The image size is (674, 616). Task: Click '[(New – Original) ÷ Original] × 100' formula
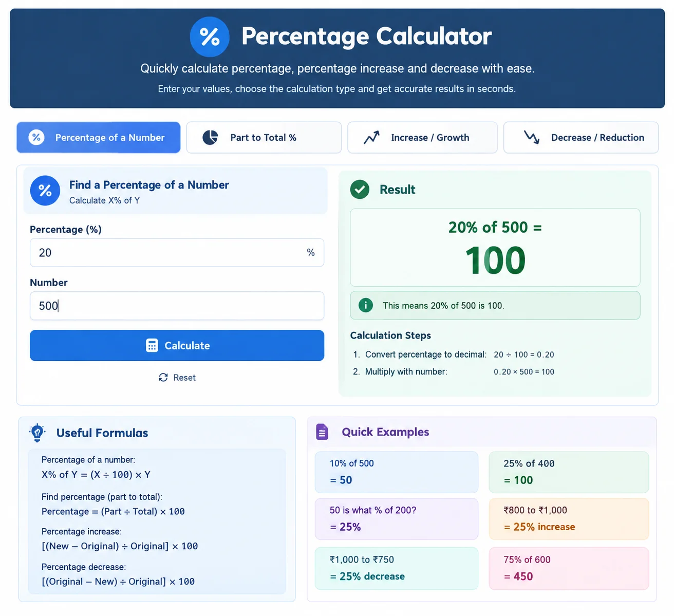[x=120, y=546]
